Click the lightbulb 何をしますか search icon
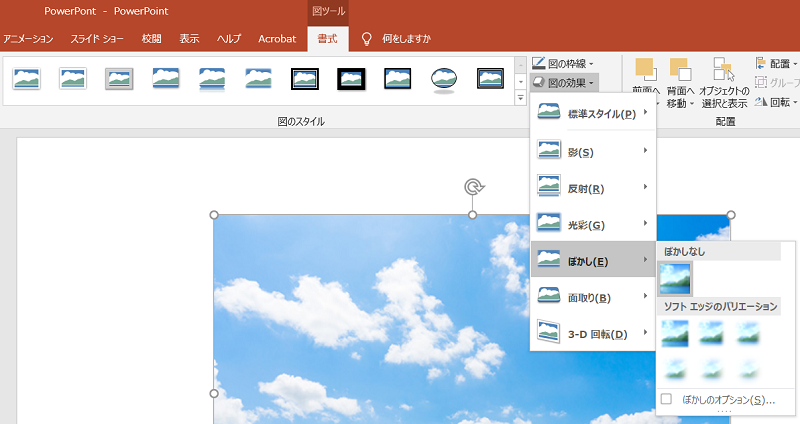This screenshot has height=424, width=800. click(367, 39)
